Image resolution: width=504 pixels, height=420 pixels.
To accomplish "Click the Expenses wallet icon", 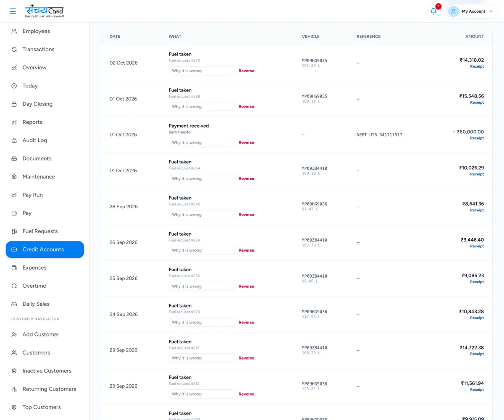I will point(14,268).
